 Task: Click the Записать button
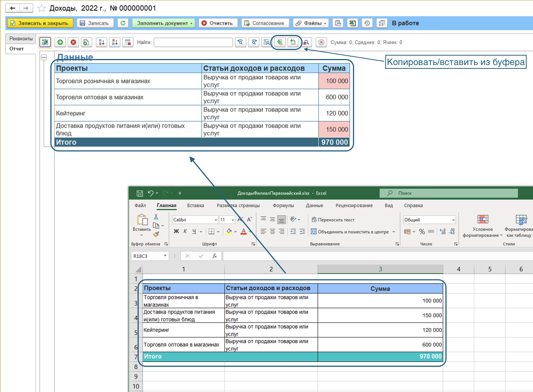(x=95, y=23)
